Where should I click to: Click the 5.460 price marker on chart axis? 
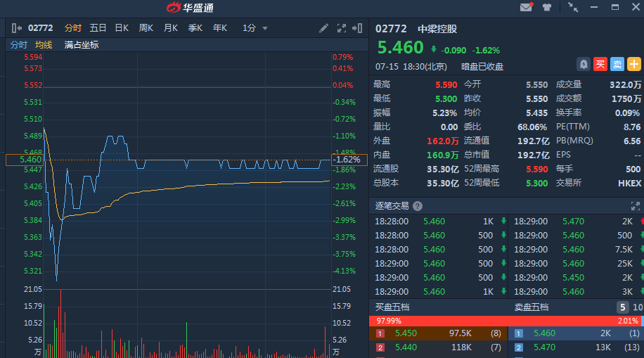point(24,160)
